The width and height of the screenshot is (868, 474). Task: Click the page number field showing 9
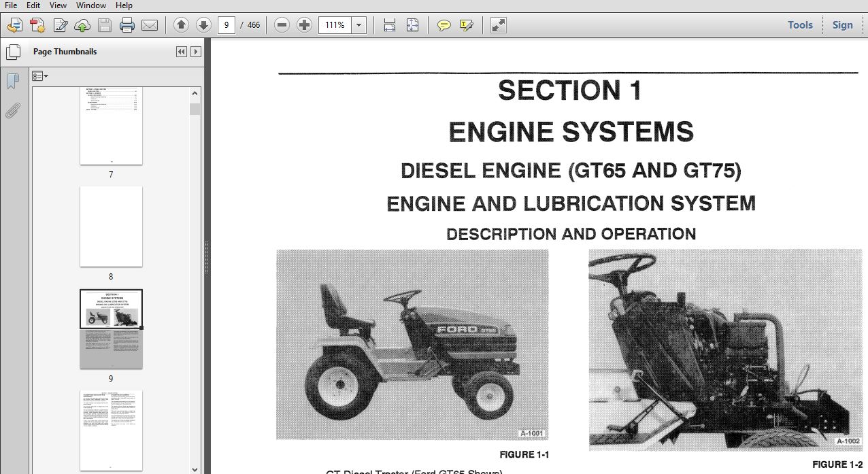(227, 26)
